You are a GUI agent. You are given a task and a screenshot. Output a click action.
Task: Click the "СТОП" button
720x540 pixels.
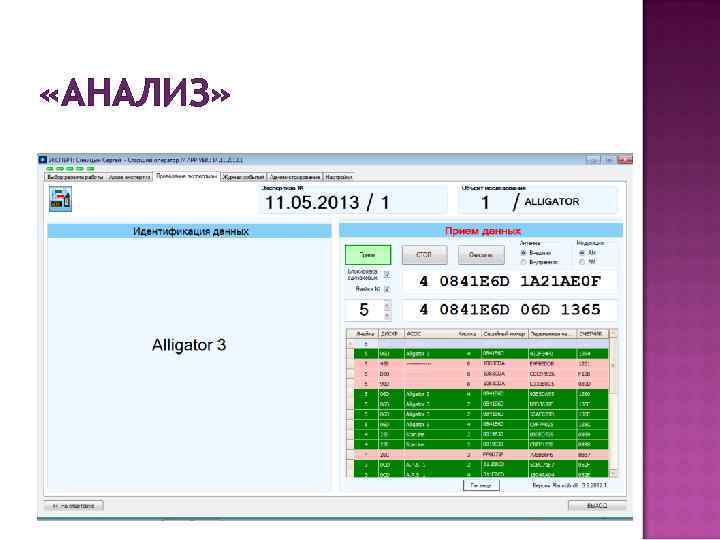pos(424,255)
